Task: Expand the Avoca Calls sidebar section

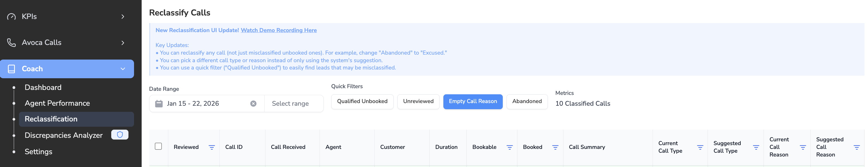Action: tap(123, 43)
